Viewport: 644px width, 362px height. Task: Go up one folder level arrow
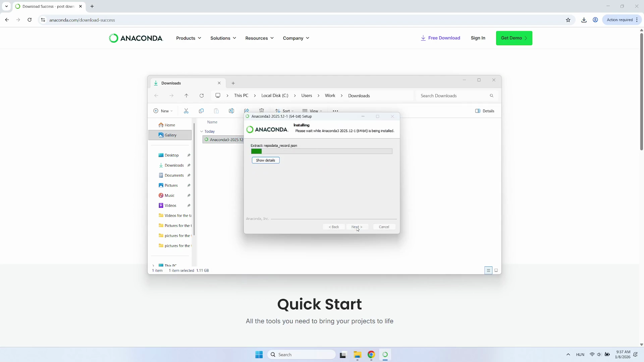point(186,96)
